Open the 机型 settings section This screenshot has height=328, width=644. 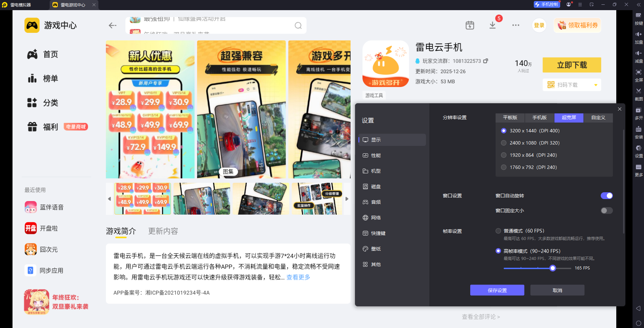tap(392, 171)
